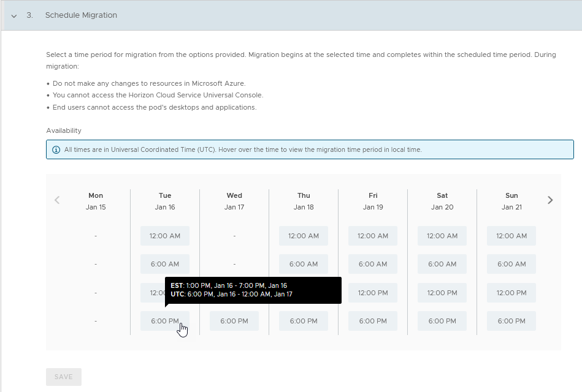
Task: Click the UTC time range tooltip line
Action: tap(231, 294)
